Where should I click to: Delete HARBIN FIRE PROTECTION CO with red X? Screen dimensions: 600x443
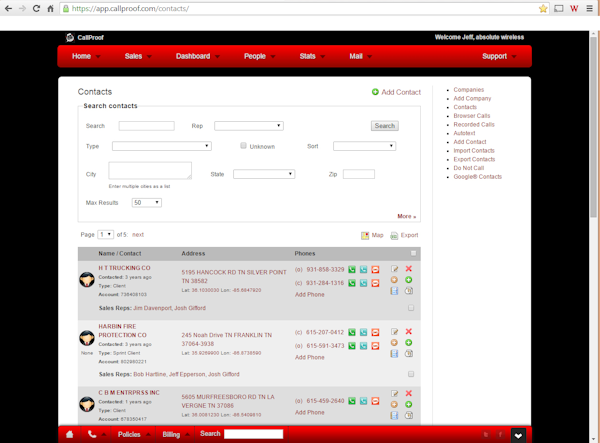(x=409, y=331)
